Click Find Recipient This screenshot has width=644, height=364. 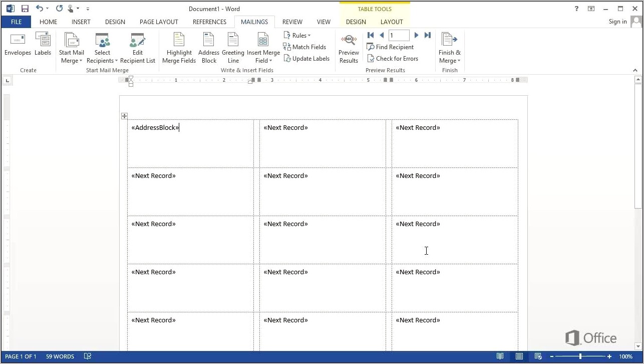click(390, 47)
